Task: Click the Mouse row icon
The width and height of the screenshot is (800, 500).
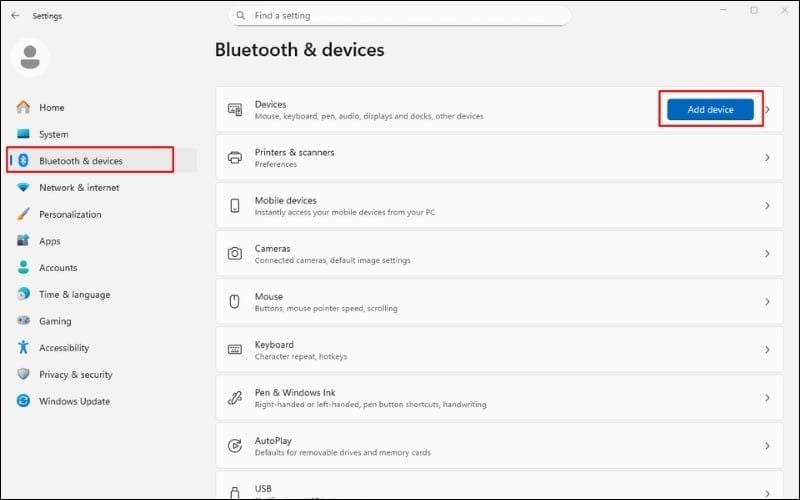Action: coord(234,302)
